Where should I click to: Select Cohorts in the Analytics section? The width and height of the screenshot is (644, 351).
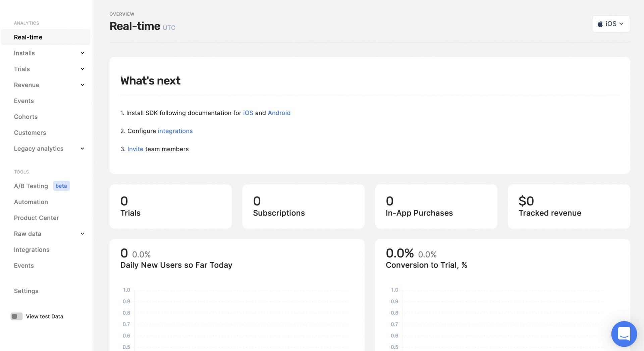25,117
